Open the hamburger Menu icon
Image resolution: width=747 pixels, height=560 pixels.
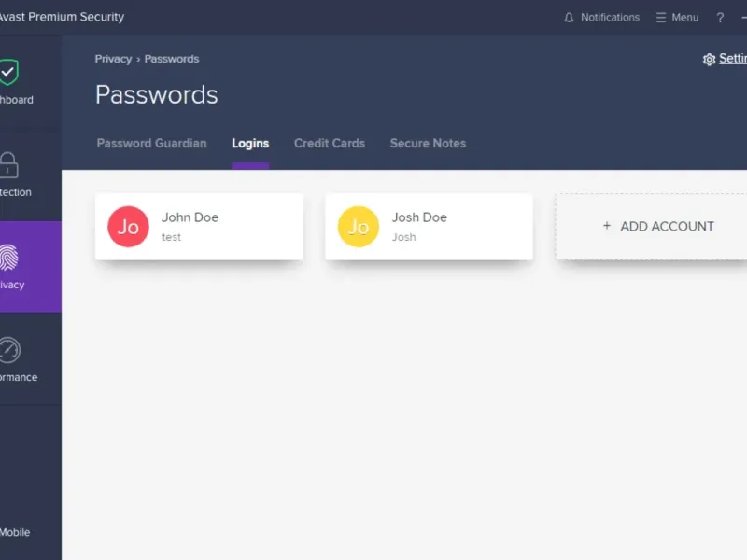(661, 18)
